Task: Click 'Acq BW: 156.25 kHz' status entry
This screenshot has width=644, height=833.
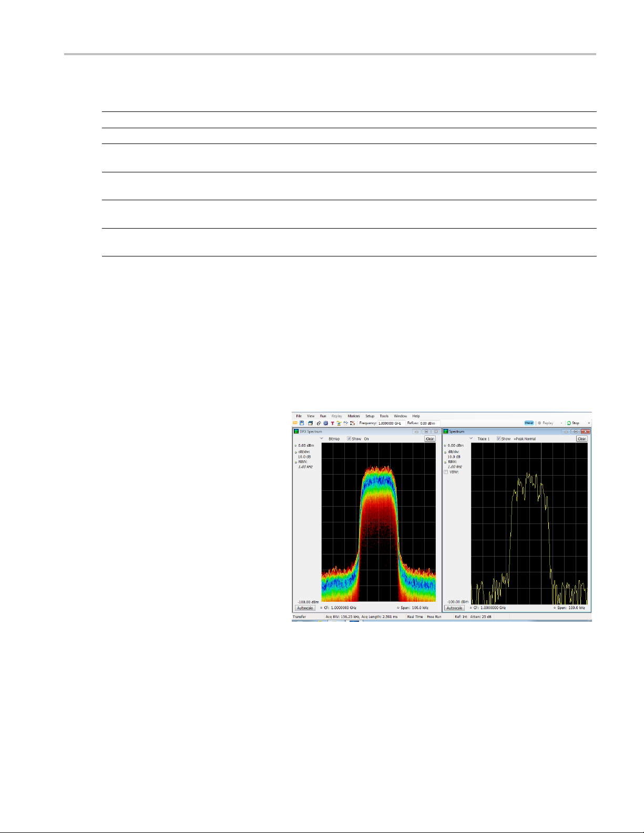Action: pos(342,617)
